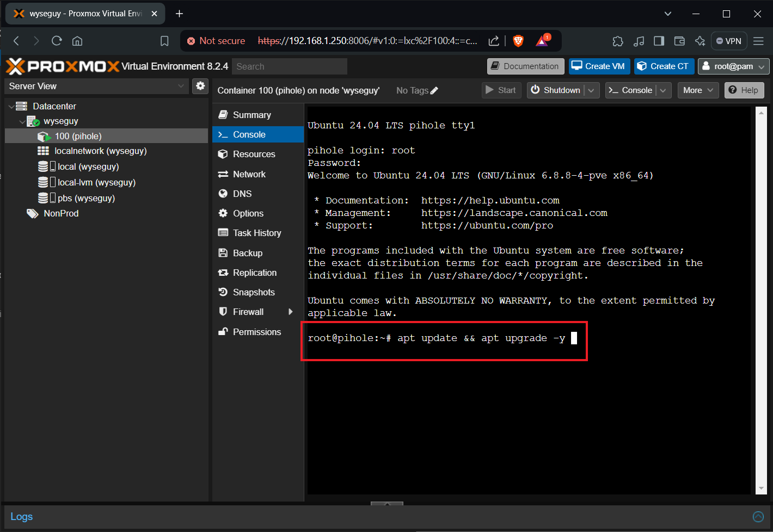
Task: Select container 100 (pihole)
Action: pos(107,136)
